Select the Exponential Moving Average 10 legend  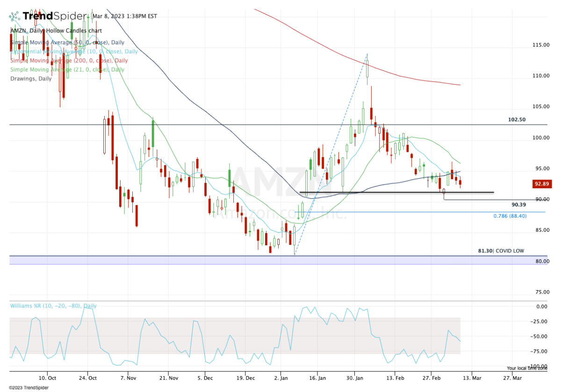coord(74,51)
